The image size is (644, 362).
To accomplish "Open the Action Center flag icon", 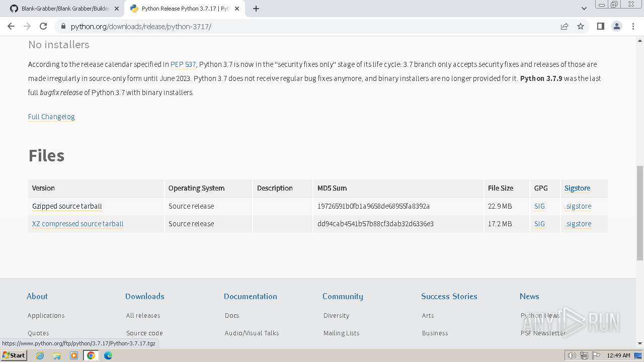I will pyautogui.click(x=596, y=355).
